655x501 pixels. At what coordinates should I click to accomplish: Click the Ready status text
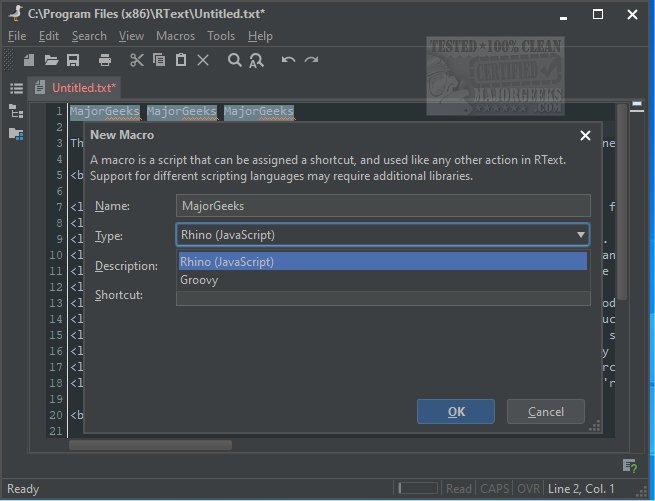point(23,488)
